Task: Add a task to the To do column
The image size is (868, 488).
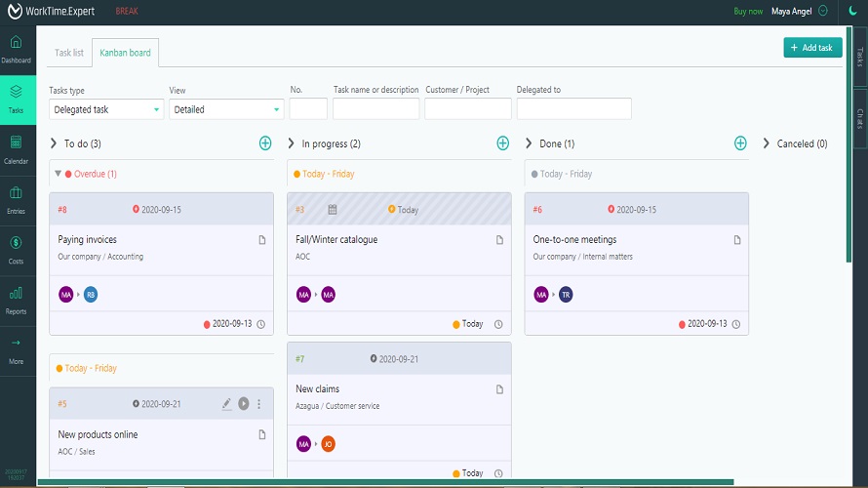Action: [265, 143]
